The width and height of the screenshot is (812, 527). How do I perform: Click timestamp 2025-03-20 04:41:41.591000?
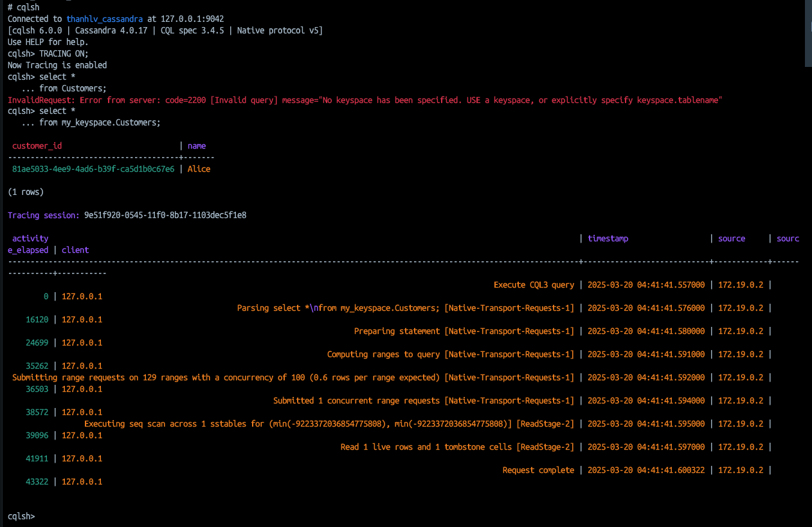tap(646, 355)
